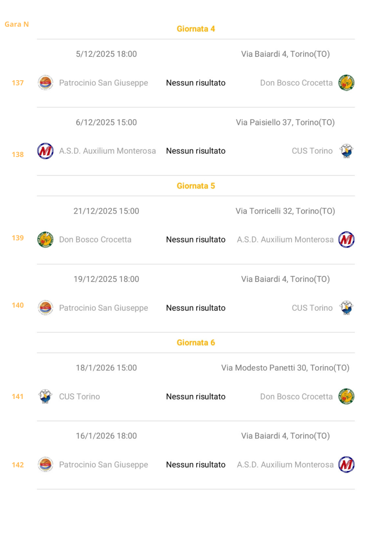Click Don Bosco Crocetta logo in game 139
This screenshot has width=392, height=545.
pos(45,240)
